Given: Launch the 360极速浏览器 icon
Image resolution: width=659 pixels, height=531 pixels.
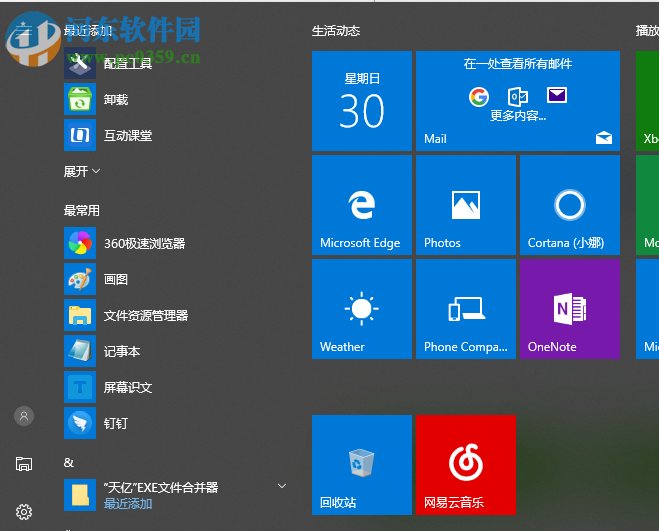Looking at the screenshot, I should pos(80,243).
